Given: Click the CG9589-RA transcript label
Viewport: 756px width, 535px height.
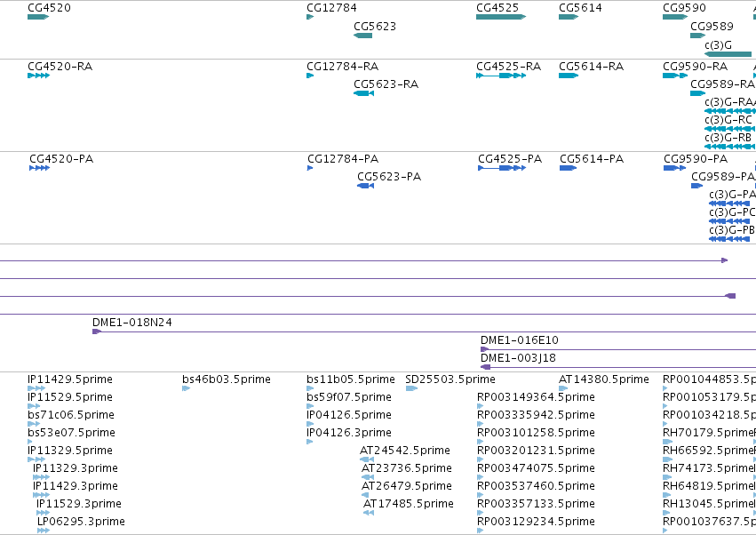Looking at the screenshot, I should click(x=722, y=84).
